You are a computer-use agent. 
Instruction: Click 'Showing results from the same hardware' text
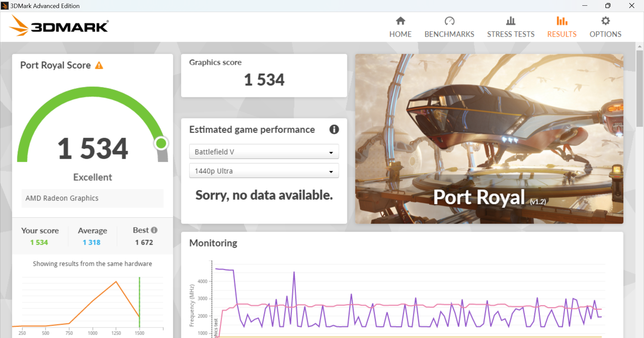tap(93, 264)
